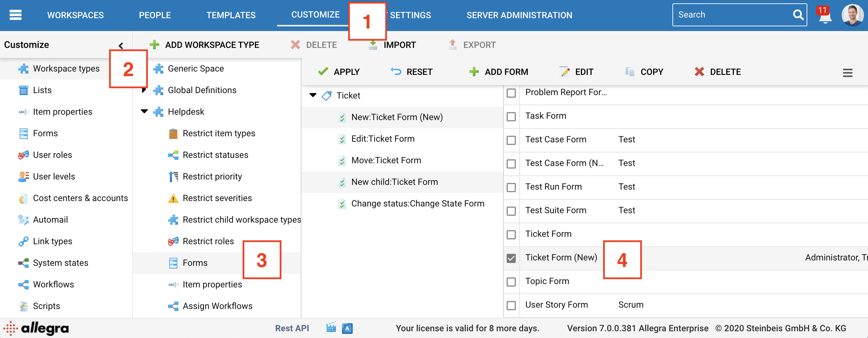The height and width of the screenshot is (338, 868).
Task: Click the Edit pencil icon
Action: (564, 72)
